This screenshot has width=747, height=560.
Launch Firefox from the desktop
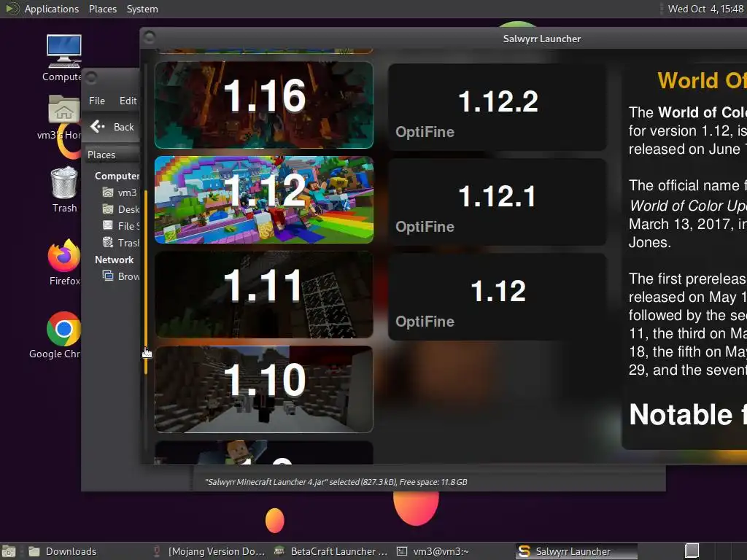coord(64,262)
